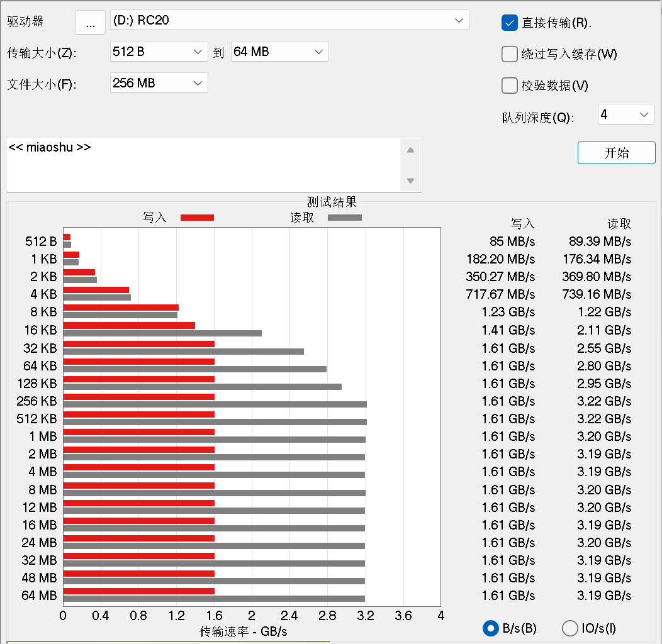Click the description box scroll down arrow
Screen dimensions: 662x644
[x=410, y=180]
